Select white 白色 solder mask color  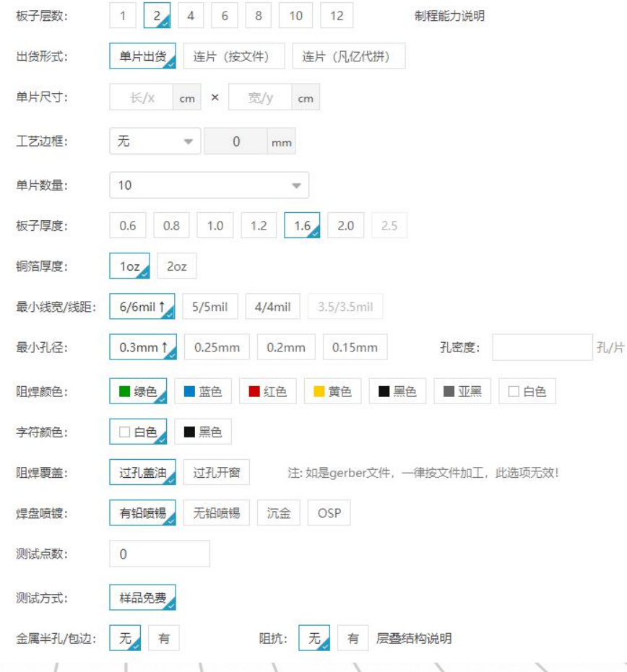(527, 391)
